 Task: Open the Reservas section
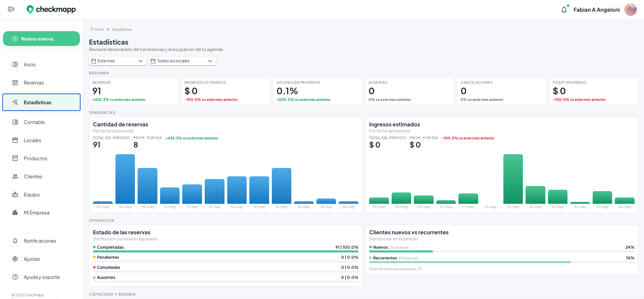pyautogui.click(x=41, y=82)
